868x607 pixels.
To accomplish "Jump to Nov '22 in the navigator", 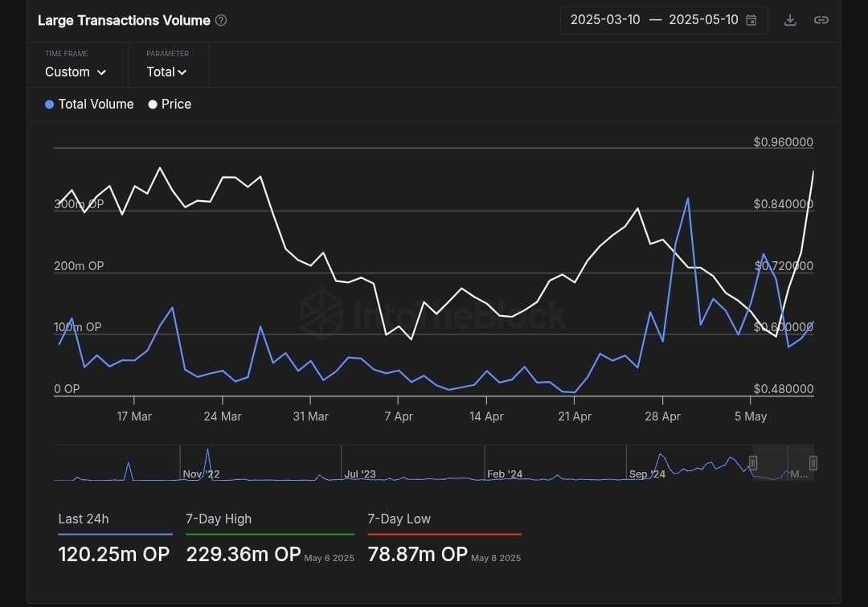I will click(201, 474).
